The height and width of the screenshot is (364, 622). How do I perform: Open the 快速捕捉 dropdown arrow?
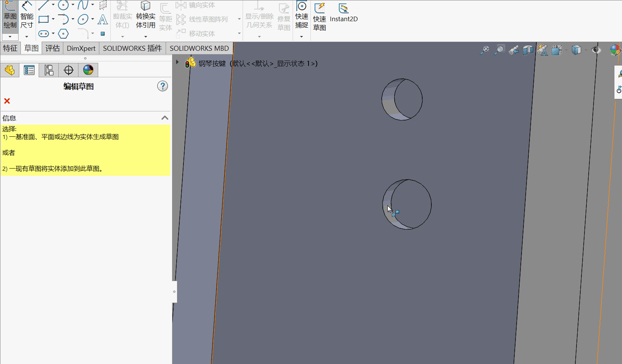tap(302, 37)
